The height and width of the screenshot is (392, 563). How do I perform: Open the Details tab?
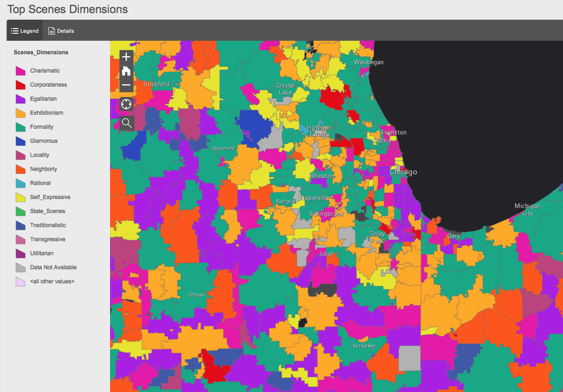tap(61, 31)
